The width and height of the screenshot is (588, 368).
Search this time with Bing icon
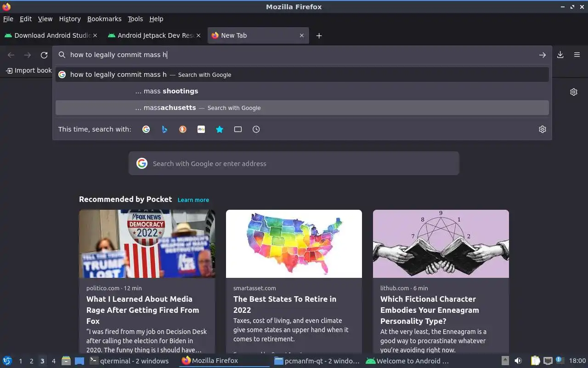pyautogui.click(x=164, y=129)
